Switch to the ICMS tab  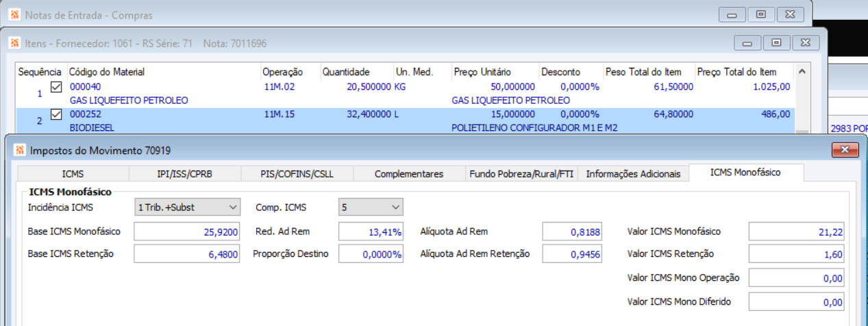pyautogui.click(x=73, y=174)
